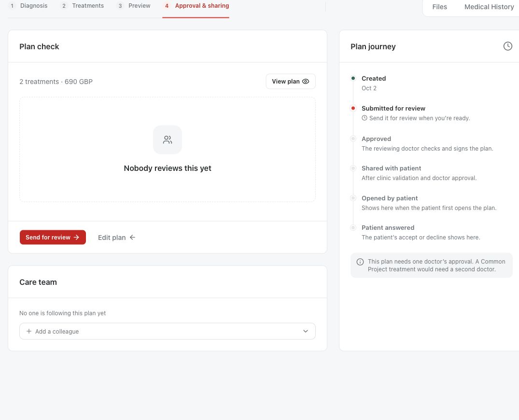519x420 pixels.
Task: Click the '2 treatments · 690 GBP' text
Action: click(56, 82)
